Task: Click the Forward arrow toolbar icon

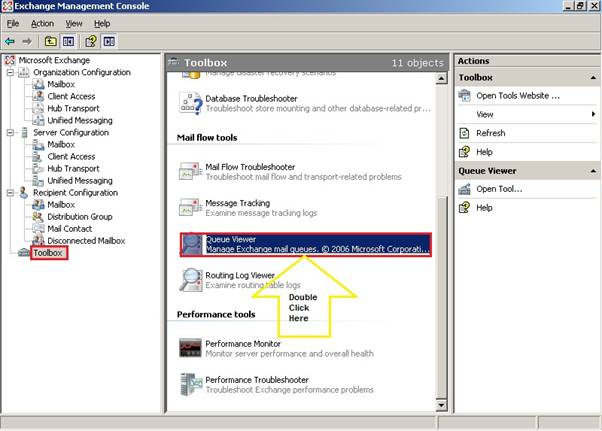Action: click(x=27, y=41)
